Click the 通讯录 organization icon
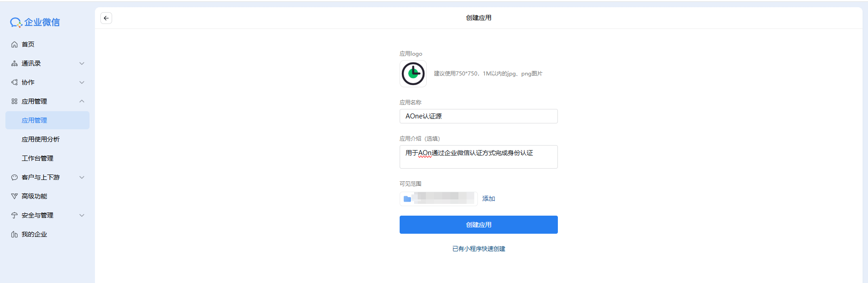The image size is (868, 283). click(x=14, y=63)
